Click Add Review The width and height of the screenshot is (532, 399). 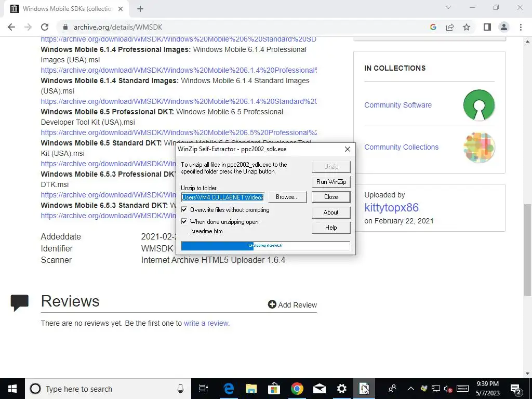(292, 304)
